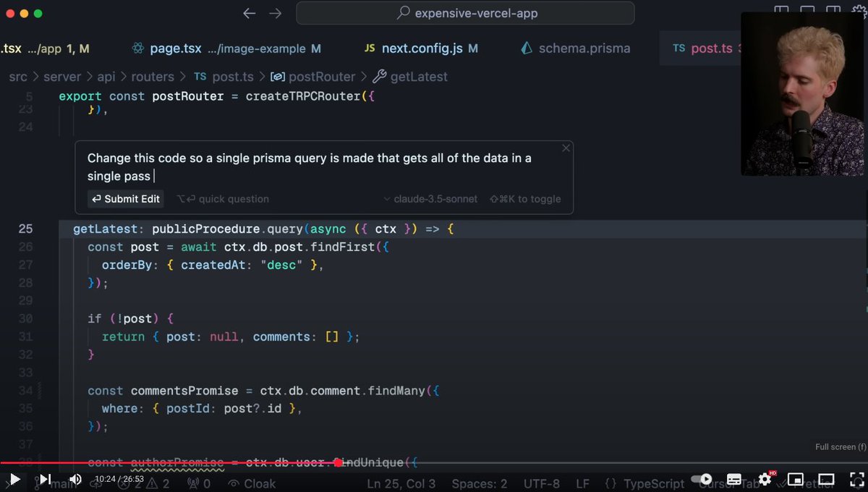This screenshot has height=492, width=868.
Task: Switch to the .tsx …/app tab
Action: click(45, 48)
